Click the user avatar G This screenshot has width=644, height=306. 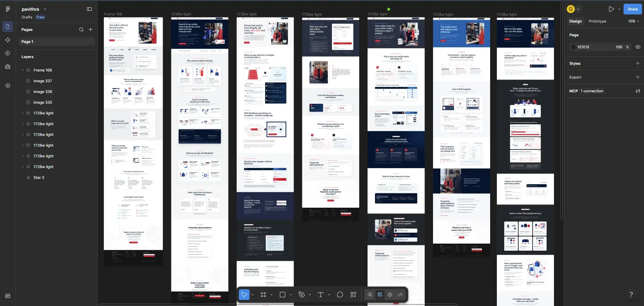point(570,9)
